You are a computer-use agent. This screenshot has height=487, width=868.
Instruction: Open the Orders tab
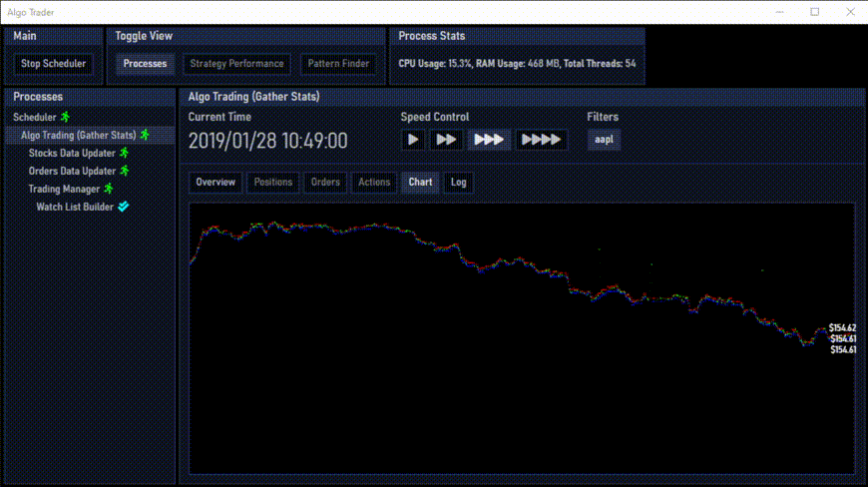(325, 182)
